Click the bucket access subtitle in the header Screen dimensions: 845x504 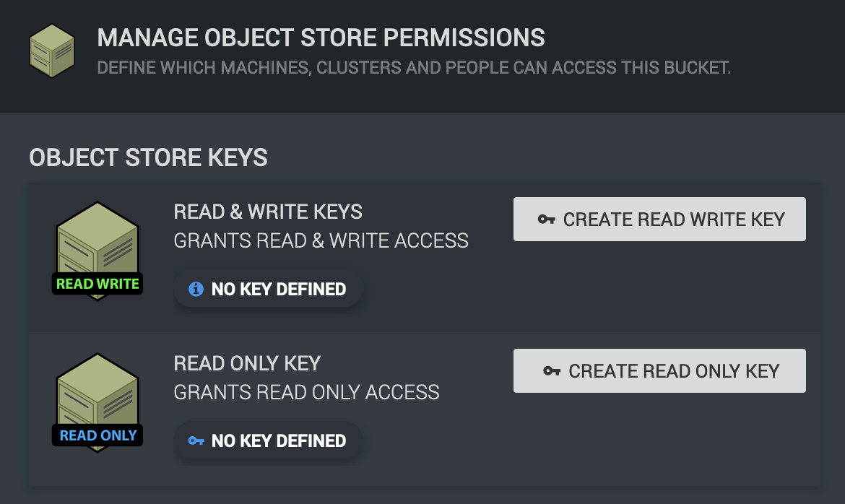click(x=414, y=69)
